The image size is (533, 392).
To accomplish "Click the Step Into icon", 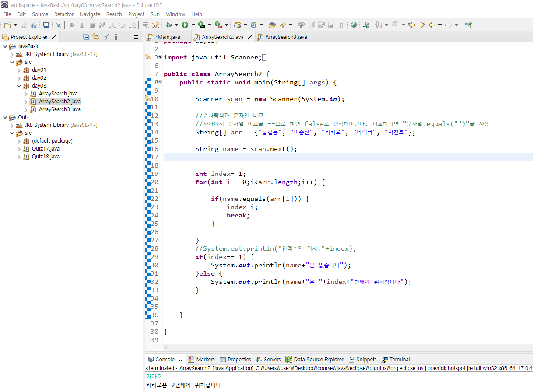I will 112,25.
